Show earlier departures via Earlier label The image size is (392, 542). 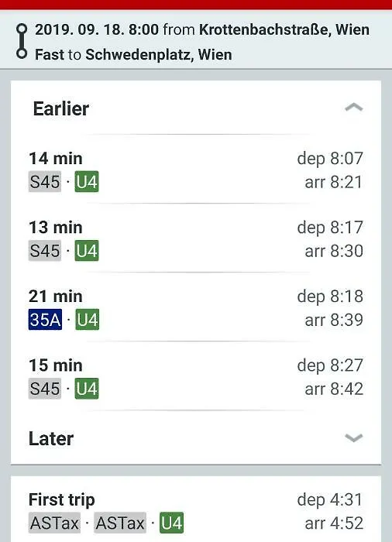[61, 108]
